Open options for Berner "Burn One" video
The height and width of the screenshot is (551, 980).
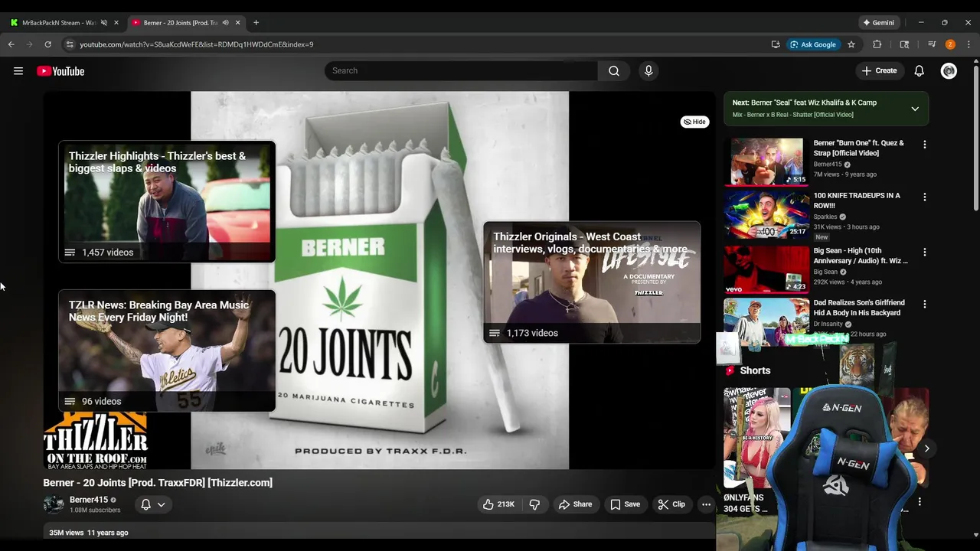[x=925, y=145]
